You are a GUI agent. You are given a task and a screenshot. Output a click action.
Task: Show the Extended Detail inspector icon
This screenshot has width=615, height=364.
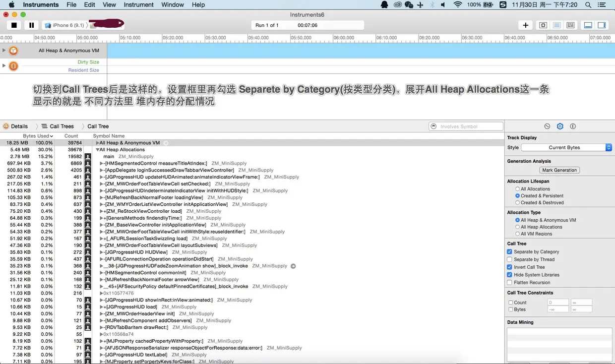tap(573, 126)
